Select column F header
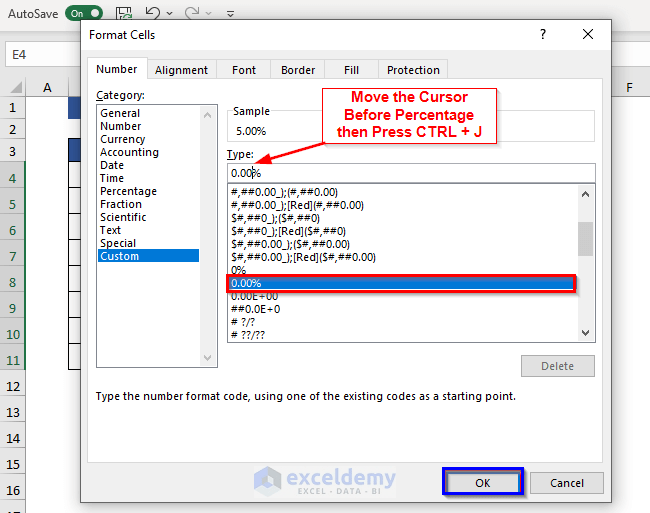The height and width of the screenshot is (513, 650). tap(630, 87)
